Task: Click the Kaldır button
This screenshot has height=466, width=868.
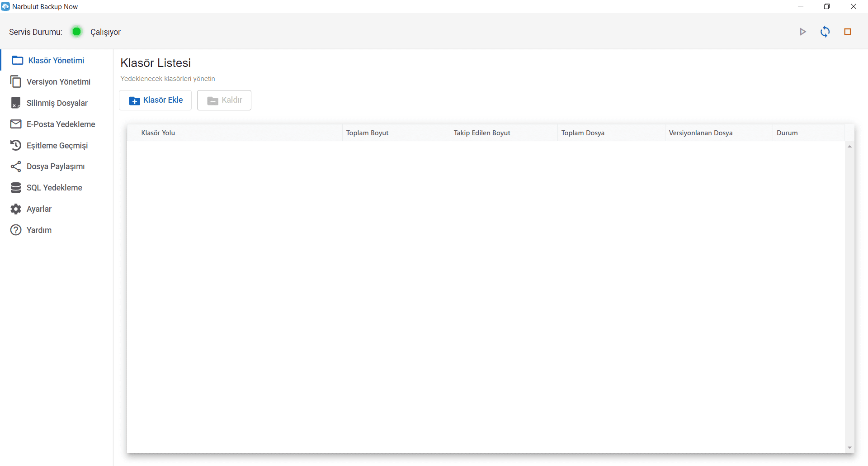Action: click(224, 100)
